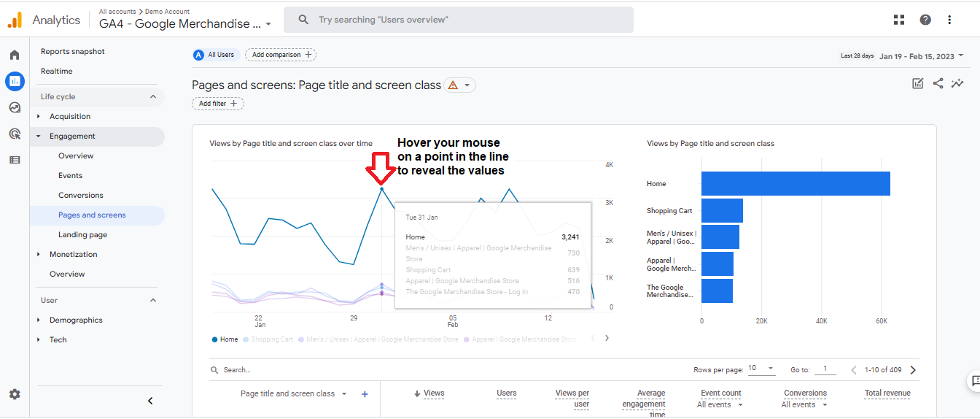Open the Realtime report

pyautogui.click(x=57, y=72)
